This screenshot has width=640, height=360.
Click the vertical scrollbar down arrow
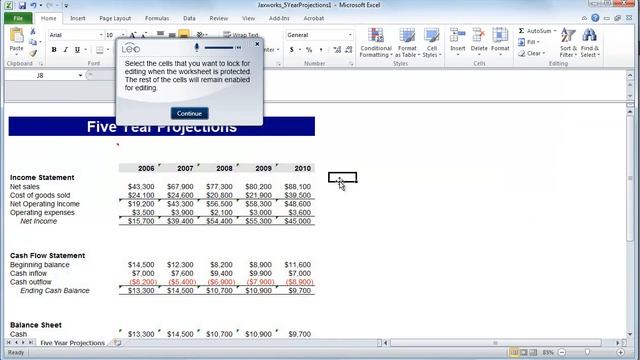pyautogui.click(x=630, y=334)
